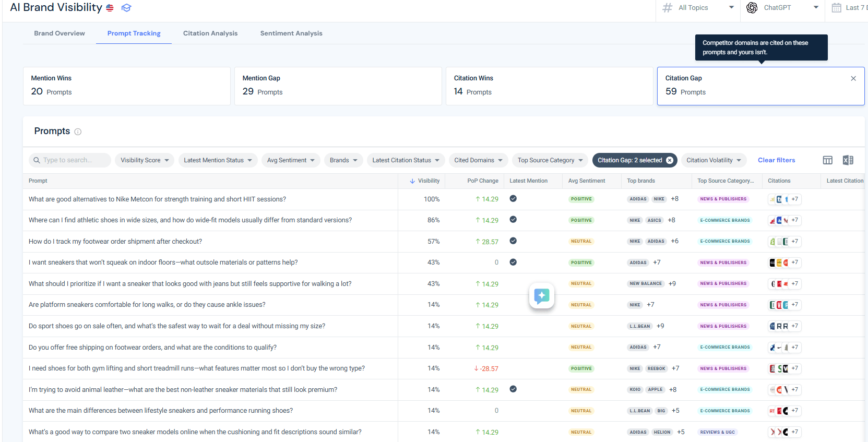
Task: Click citation icons for lifestyle vs running row
Action: [x=784, y=411]
